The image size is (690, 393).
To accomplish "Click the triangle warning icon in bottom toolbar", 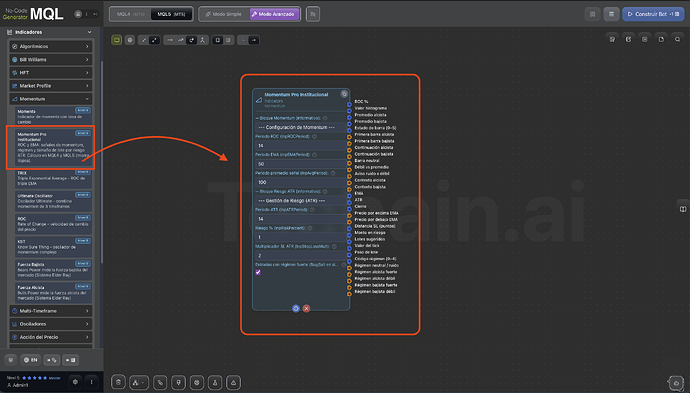I will (x=234, y=382).
